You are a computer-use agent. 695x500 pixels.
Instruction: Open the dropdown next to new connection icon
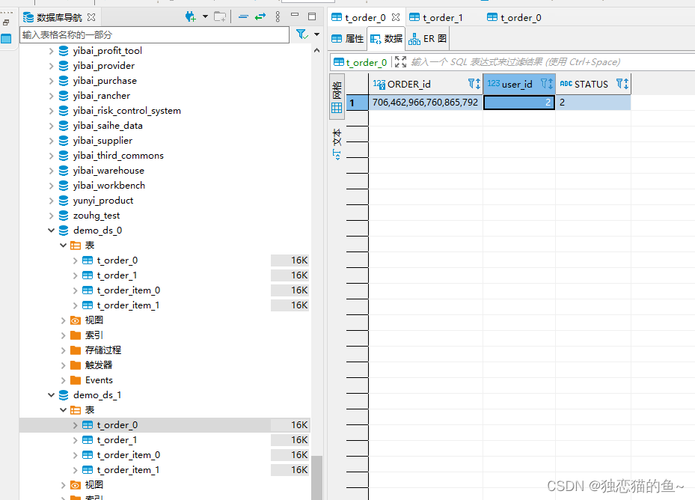tap(205, 17)
